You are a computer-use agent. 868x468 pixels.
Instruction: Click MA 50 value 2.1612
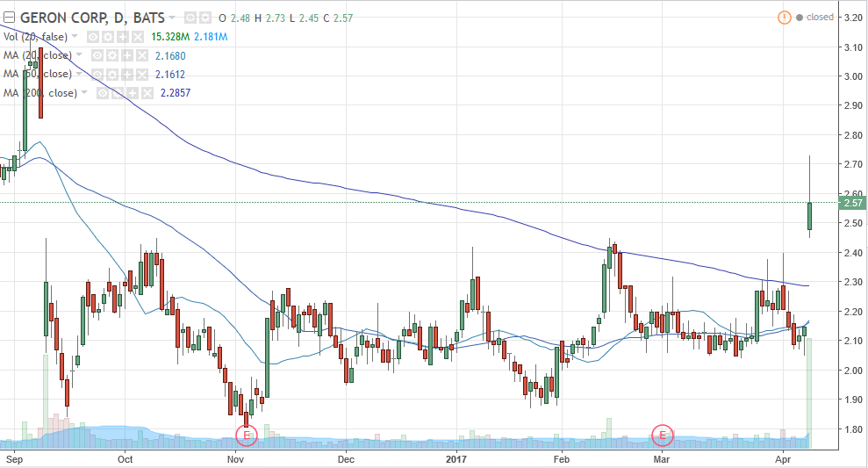pos(170,75)
